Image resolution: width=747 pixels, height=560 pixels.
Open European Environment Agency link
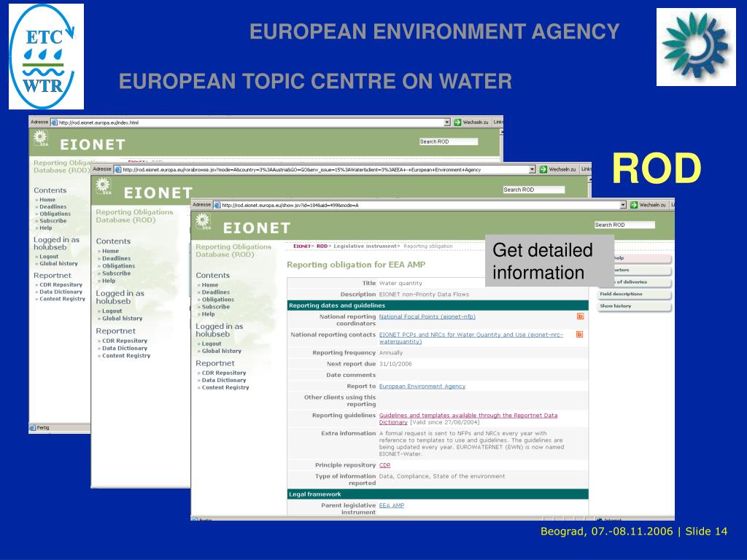point(422,386)
